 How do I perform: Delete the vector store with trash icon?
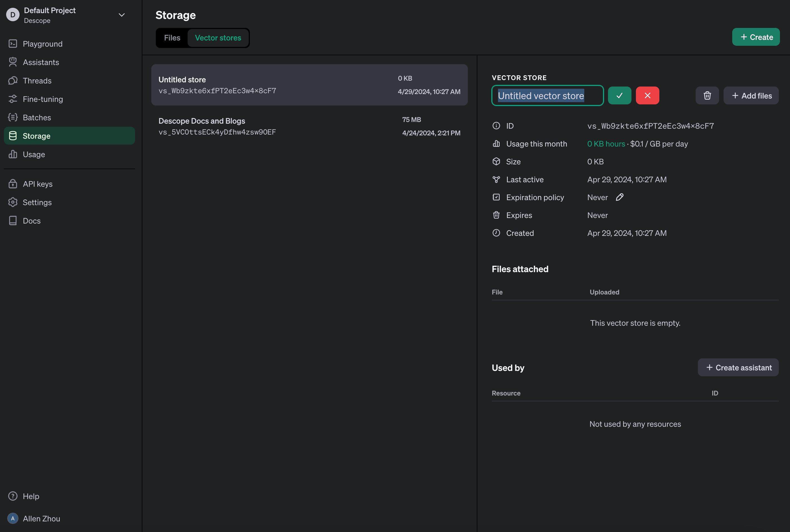[707, 95]
